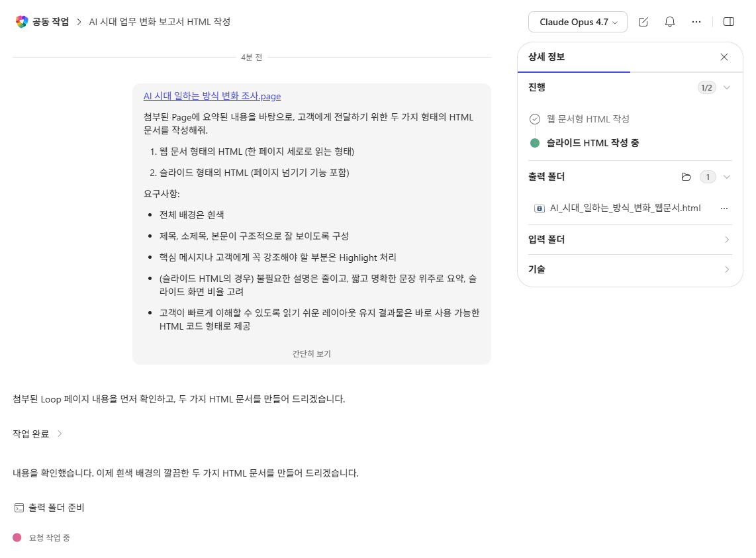Open AI_시대_일하는_방식_변화_웹문서.html file
The width and height of the screenshot is (756, 558).
click(626, 208)
